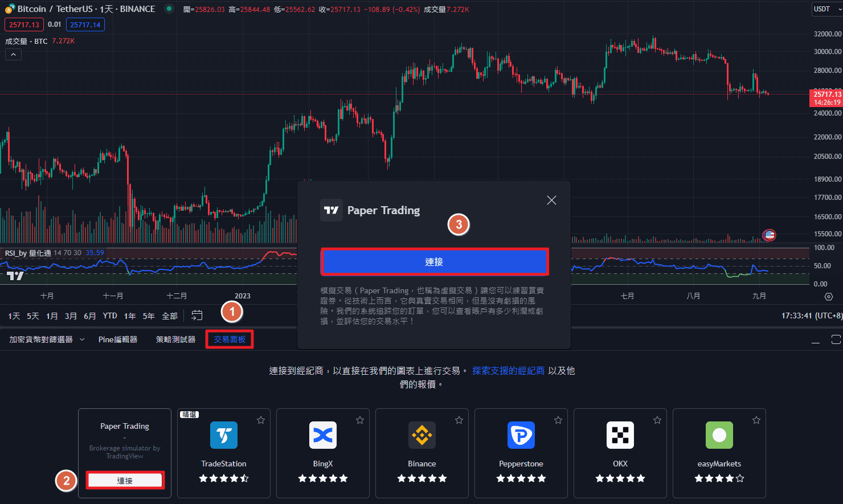The image size is (843, 504).
Task: Maximize the bottom panel
Action: coord(836,339)
